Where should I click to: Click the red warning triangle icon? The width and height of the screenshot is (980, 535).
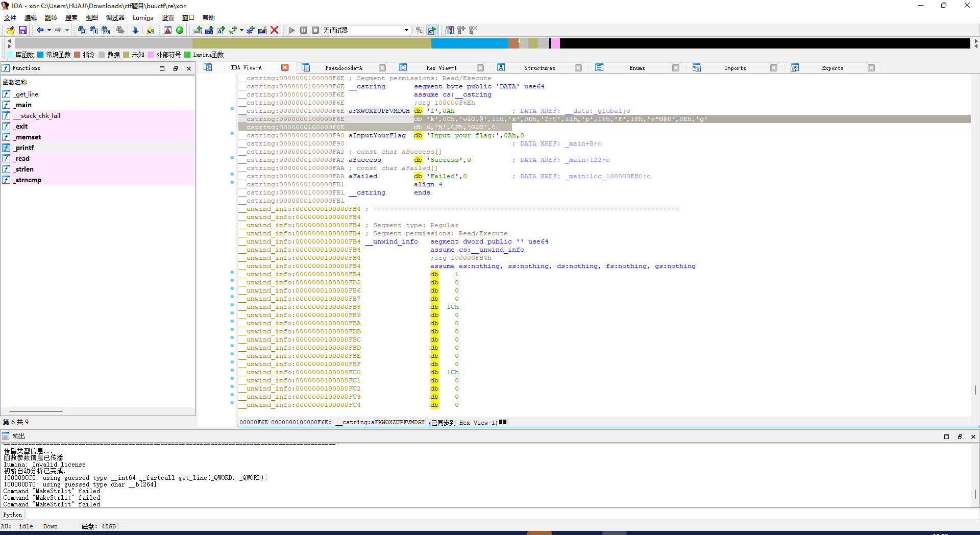pos(167,30)
